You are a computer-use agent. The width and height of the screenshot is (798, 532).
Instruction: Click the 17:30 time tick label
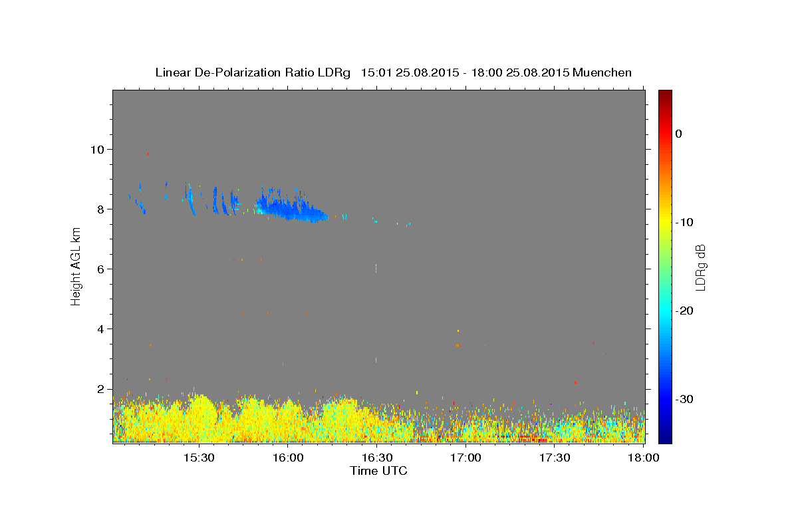point(555,458)
